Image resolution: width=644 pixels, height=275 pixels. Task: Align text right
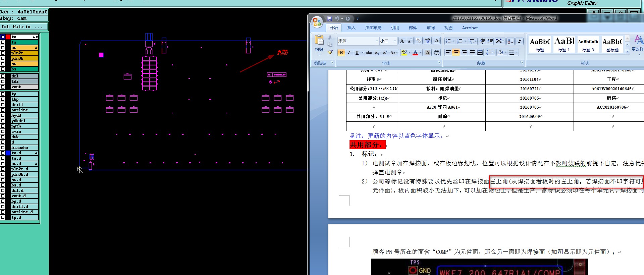(464, 52)
